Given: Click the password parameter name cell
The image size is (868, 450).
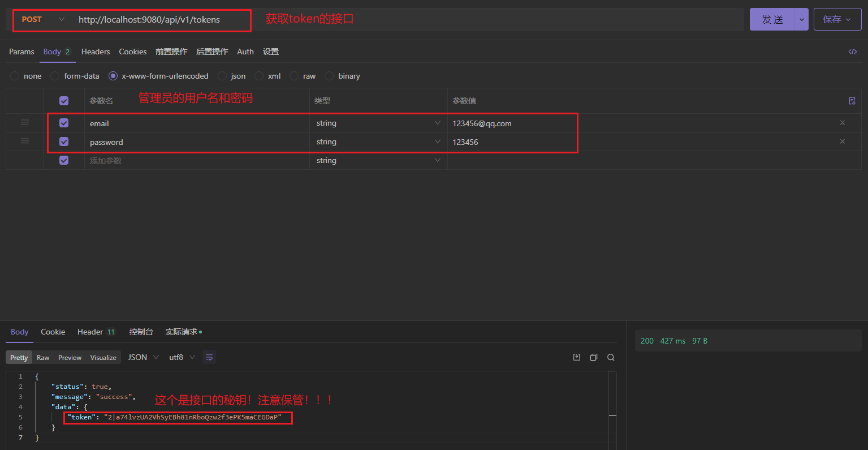Looking at the screenshot, I should pos(197,142).
